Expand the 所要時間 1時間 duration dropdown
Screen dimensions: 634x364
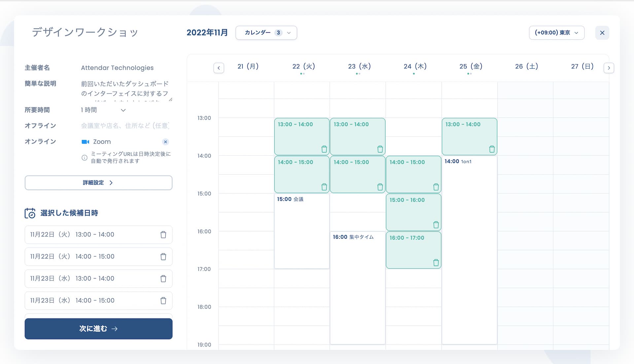tap(103, 110)
